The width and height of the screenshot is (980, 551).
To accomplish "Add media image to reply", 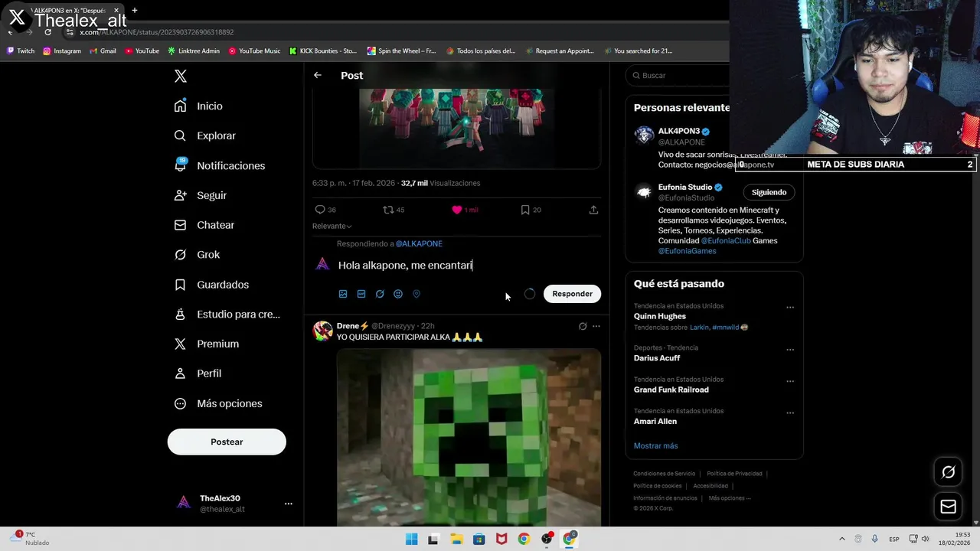I will pos(343,294).
